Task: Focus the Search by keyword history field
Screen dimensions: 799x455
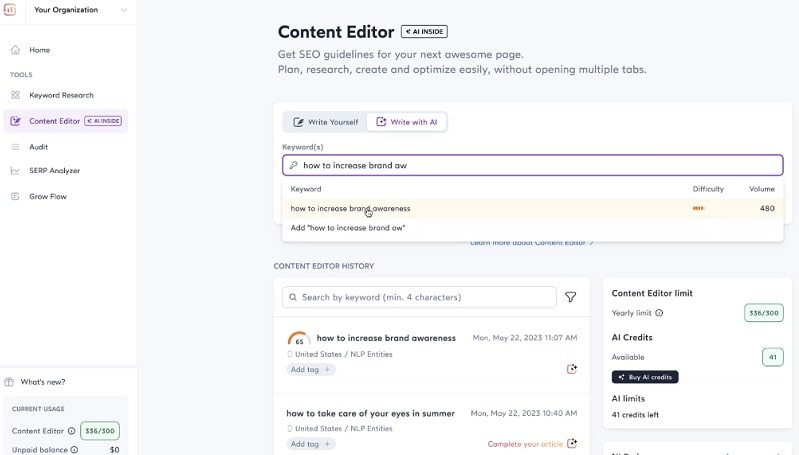Action: pyautogui.click(x=419, y=297)
